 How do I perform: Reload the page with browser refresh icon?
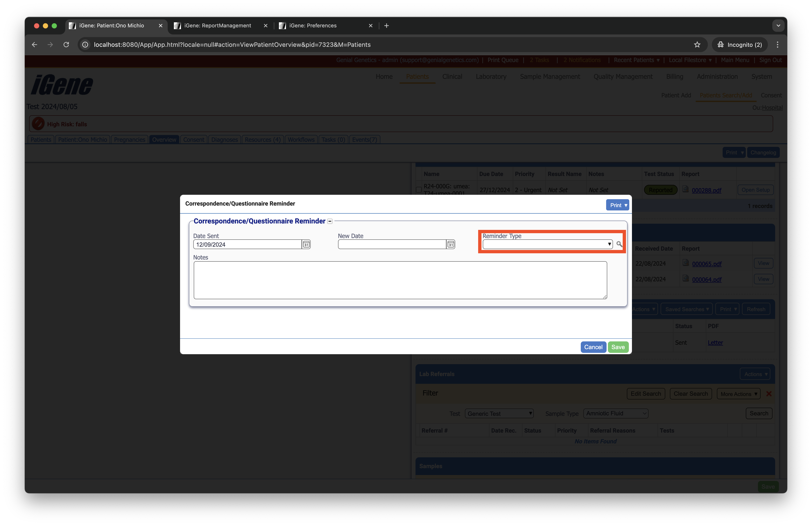(66, 45)
